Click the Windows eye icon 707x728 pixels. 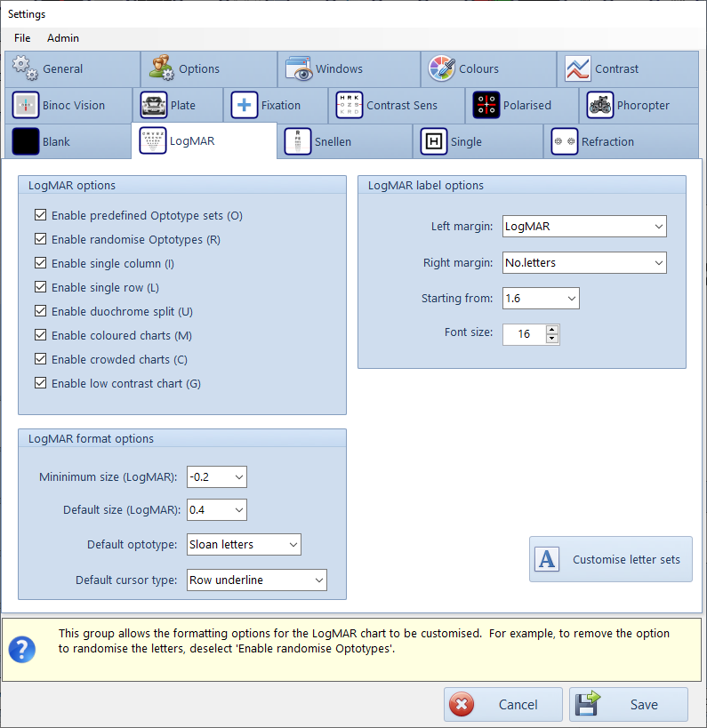click(299, 68)
